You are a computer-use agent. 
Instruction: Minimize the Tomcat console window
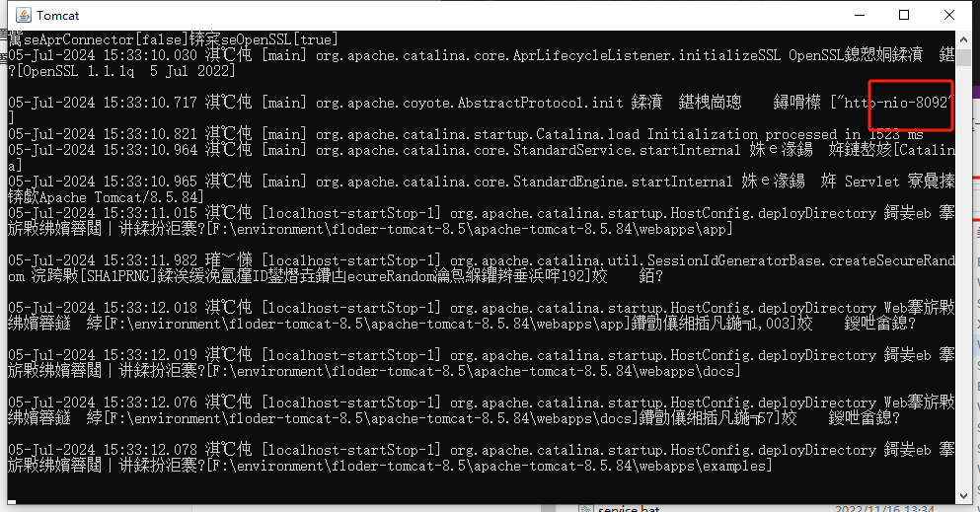point(860,15)
